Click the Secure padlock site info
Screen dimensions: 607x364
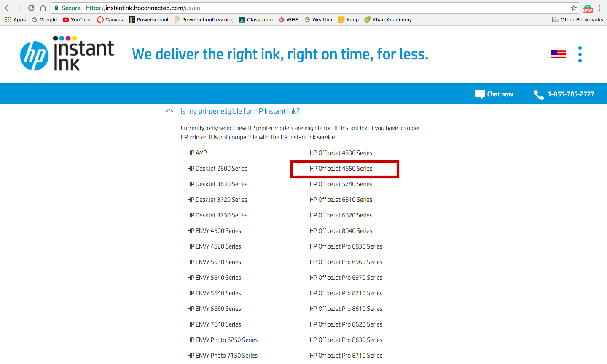pos(67,8)
